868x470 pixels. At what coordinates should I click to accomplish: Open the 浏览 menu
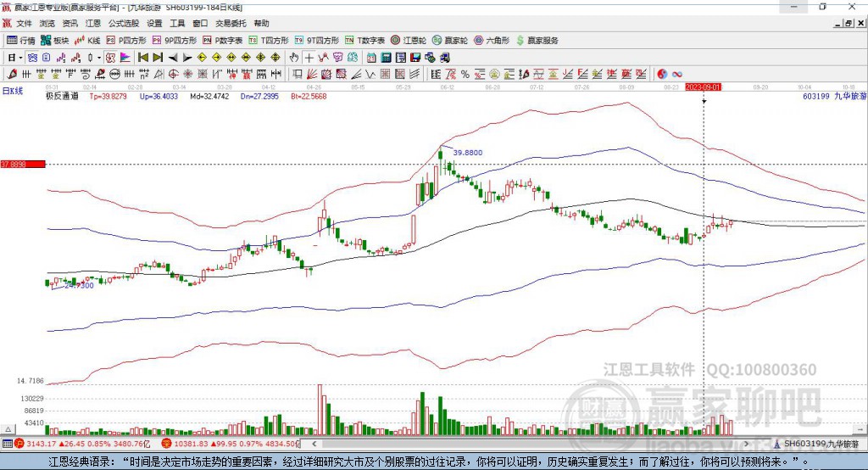click(47, 23)
